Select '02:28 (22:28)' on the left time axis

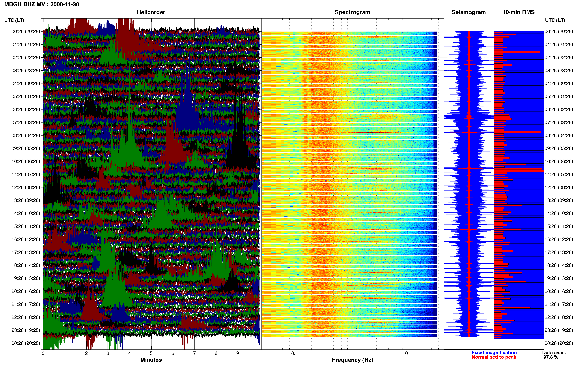tap(26, 57)
